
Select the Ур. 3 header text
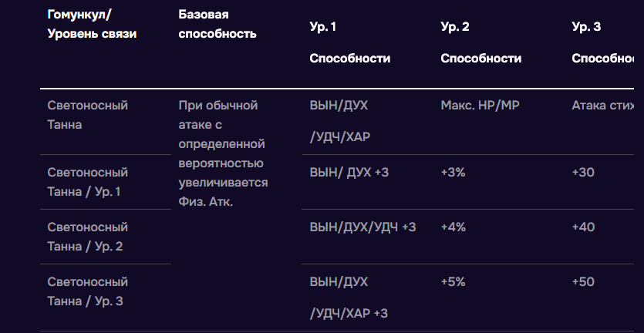coord(586,27)
